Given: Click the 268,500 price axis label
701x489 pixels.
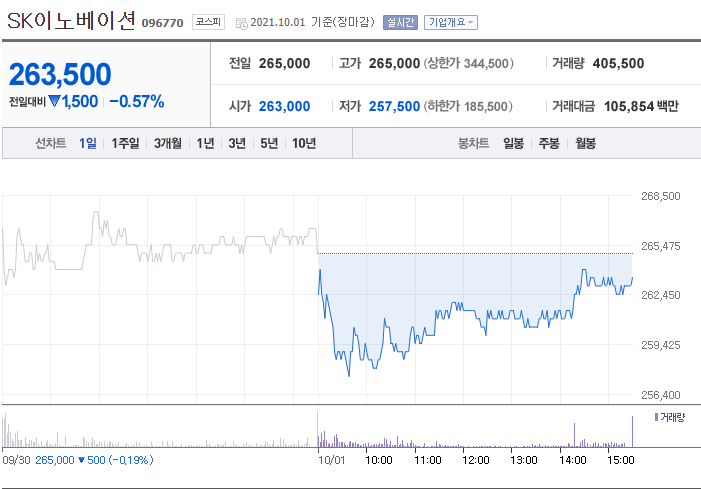Looking at the screenshot, I should (660, 196).
